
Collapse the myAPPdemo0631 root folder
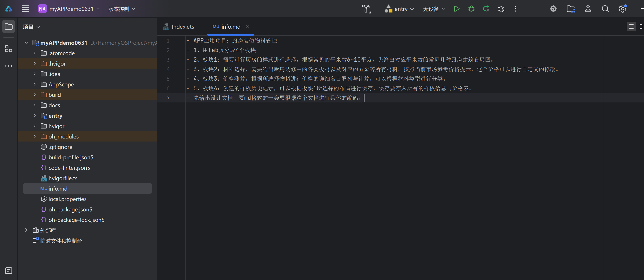point(26,43)
